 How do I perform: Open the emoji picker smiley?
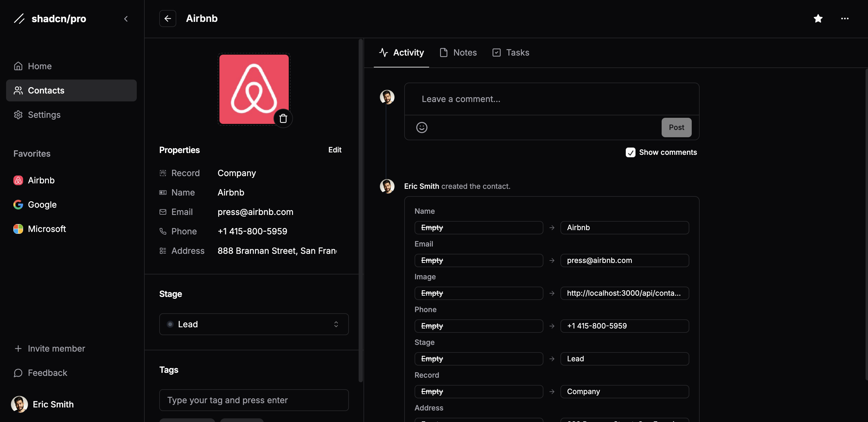coord(422,128)
